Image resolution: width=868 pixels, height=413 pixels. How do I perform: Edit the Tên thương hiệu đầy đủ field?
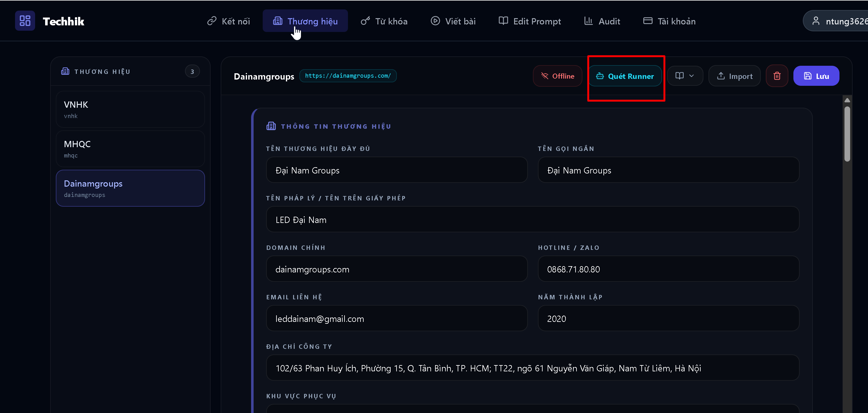pos(397,170)
